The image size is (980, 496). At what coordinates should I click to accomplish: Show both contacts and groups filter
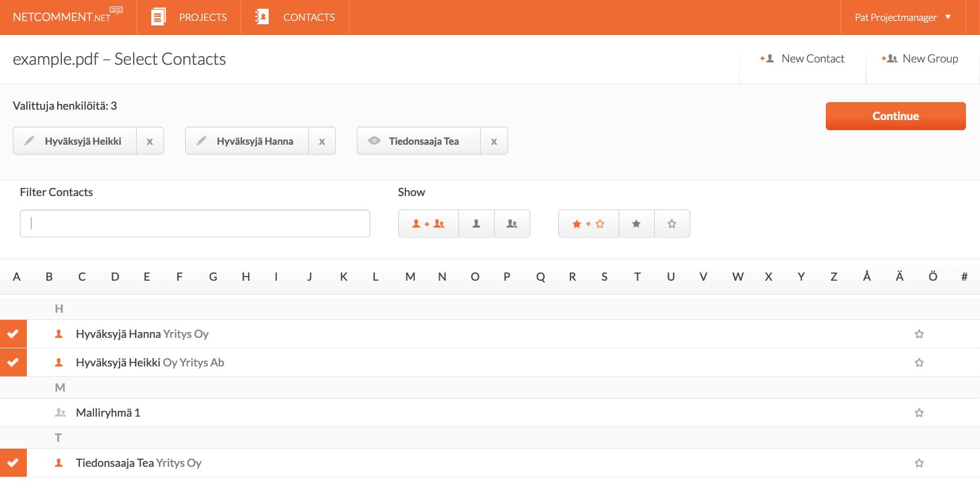pos(428,223)
